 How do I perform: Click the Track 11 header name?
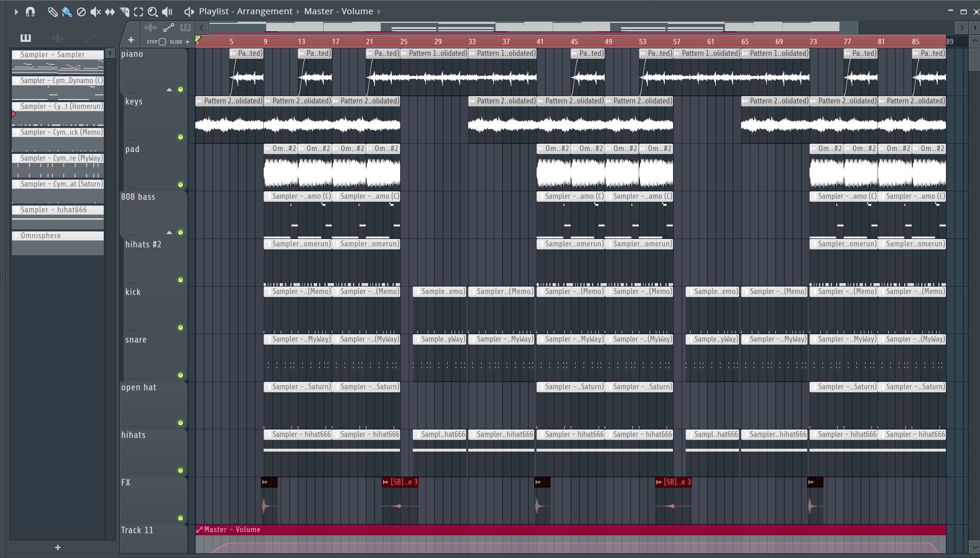[x=137, y=530]
